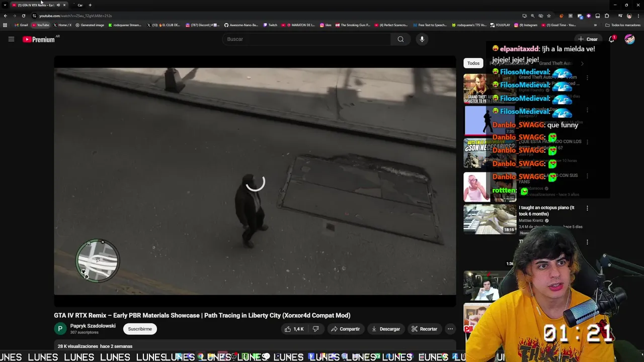Screen dimensions: 644x362
Task: Go back in the browser
Action: click(5, 16)
